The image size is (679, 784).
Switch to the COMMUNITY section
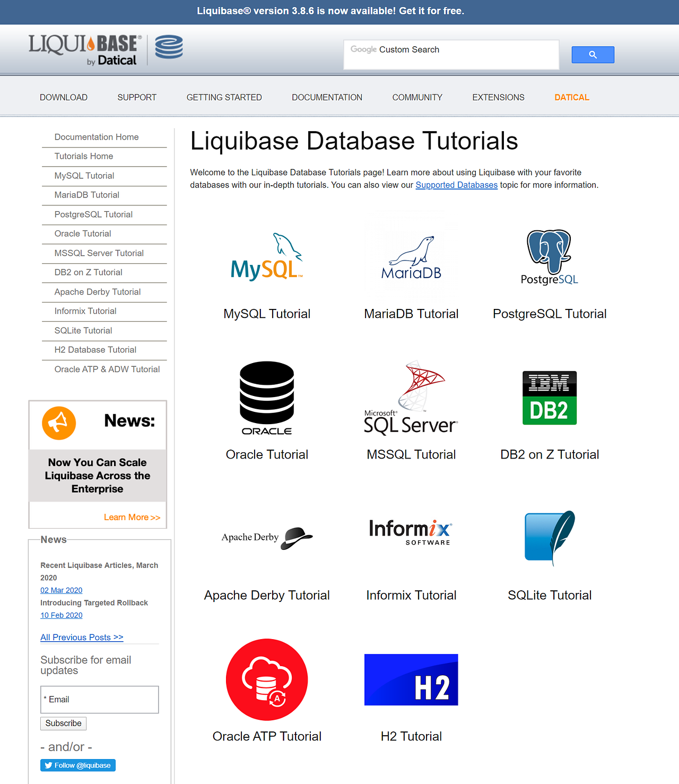[x=417, y=97]
